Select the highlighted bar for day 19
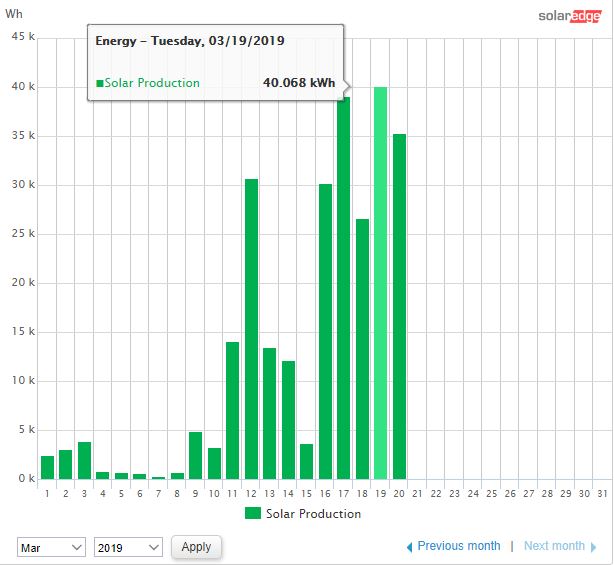614x565 pixels. [381, 283]
